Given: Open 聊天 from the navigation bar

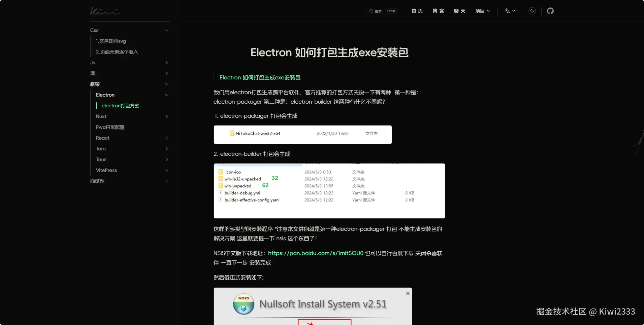Looking at the screenshot, I should [459, 11].
